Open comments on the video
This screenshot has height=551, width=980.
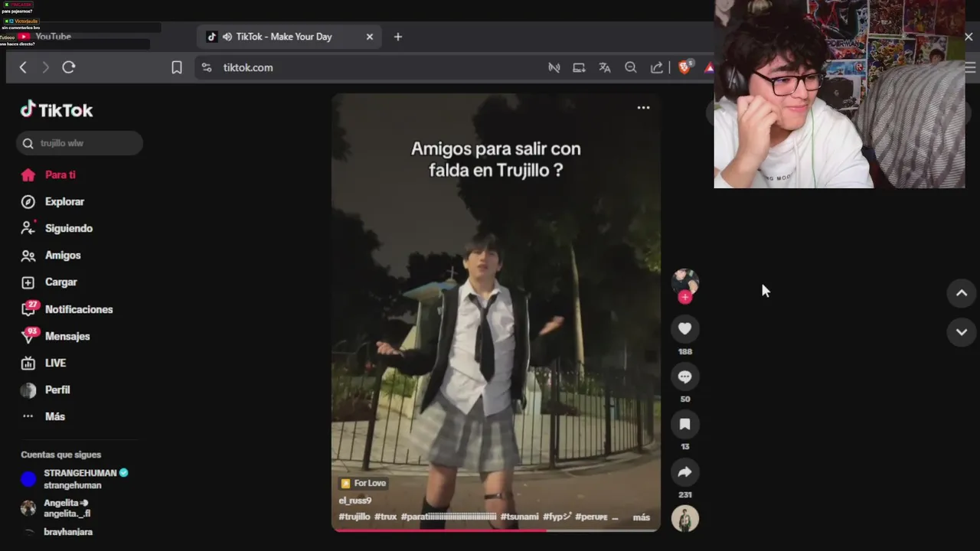pyautogui.click(x=685, y=377)
